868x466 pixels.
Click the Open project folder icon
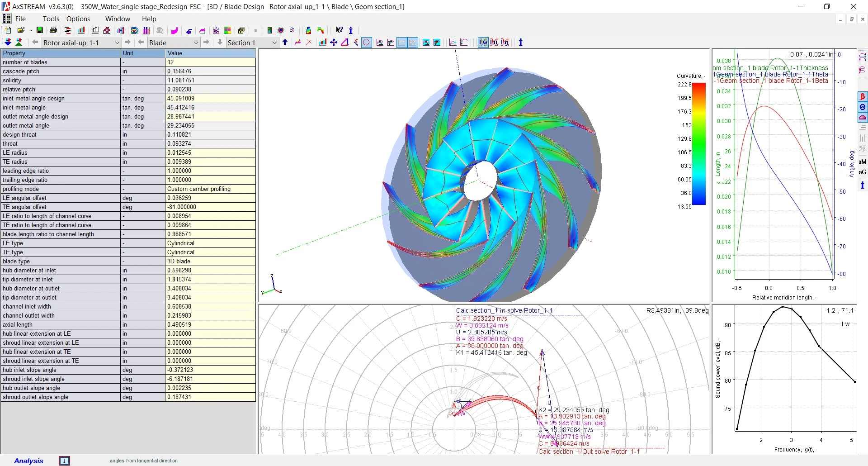[21, 30]
